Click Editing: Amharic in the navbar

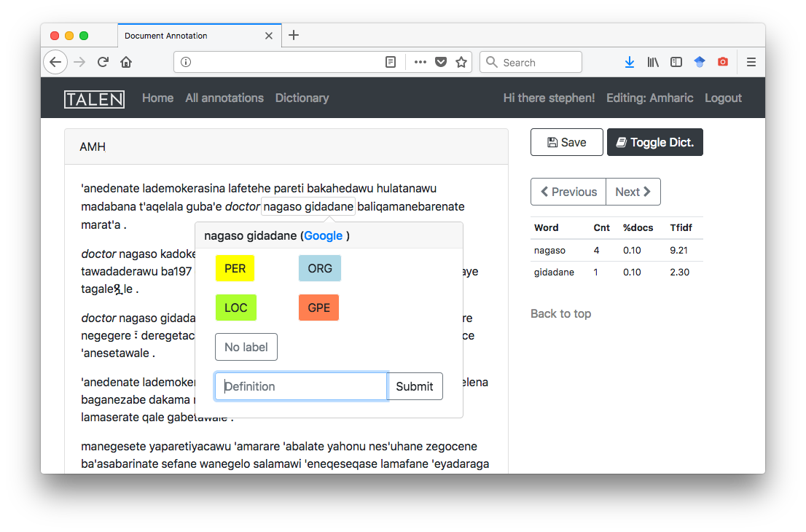(650, 98)
